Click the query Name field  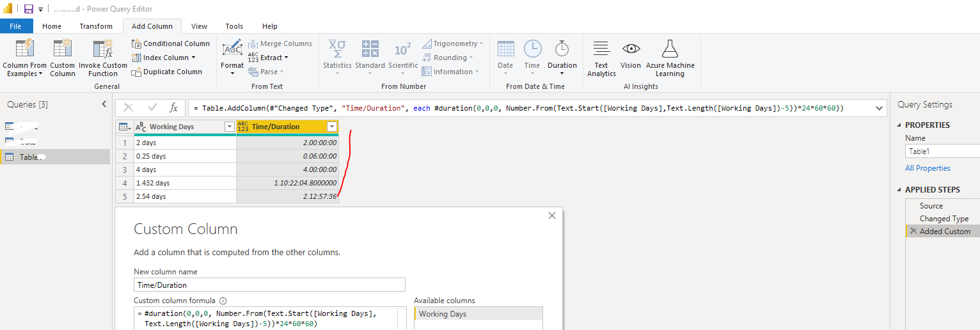tap(943, 152)
